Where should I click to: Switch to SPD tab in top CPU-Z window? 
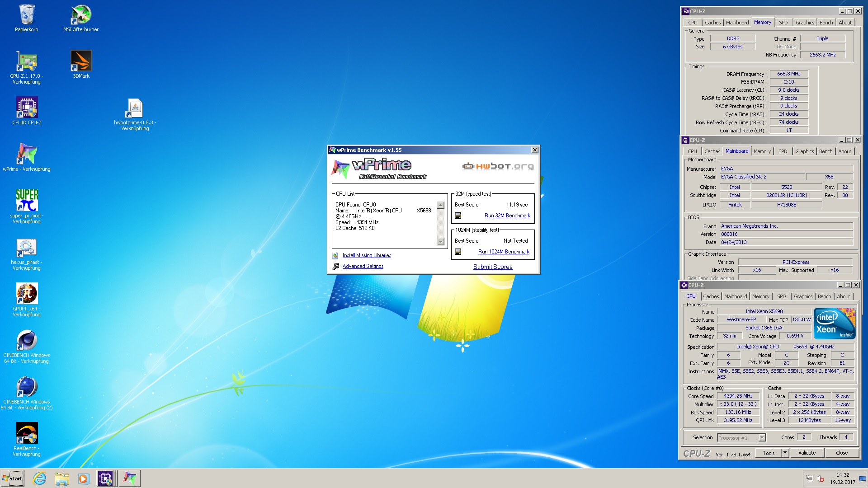783,23
